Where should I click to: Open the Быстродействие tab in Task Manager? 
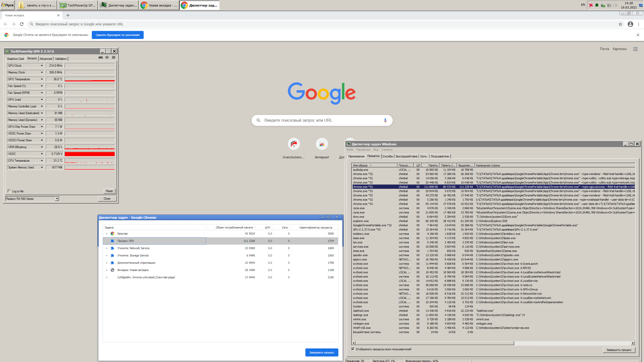[x=406, y=156]
